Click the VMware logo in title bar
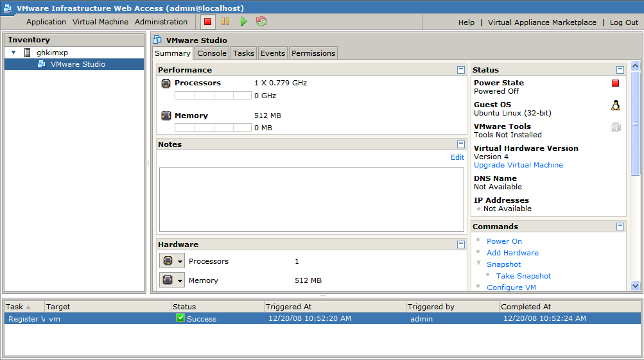The height and width of the screenshot is (360, 644). click(x=8, y=8)
